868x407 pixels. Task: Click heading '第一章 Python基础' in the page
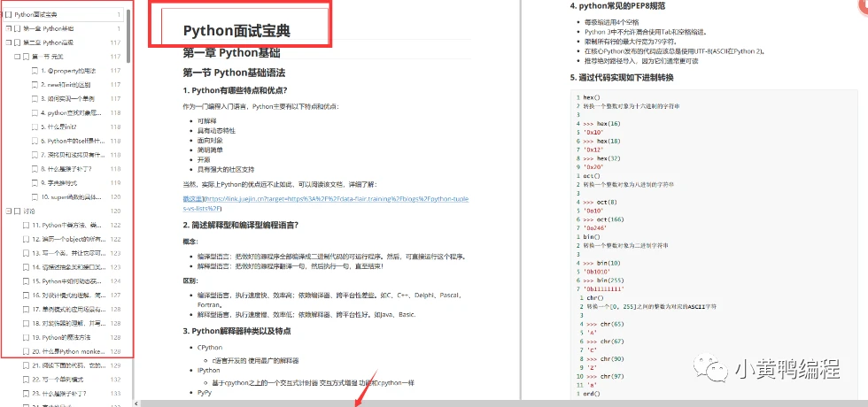[x=231, y=53]
